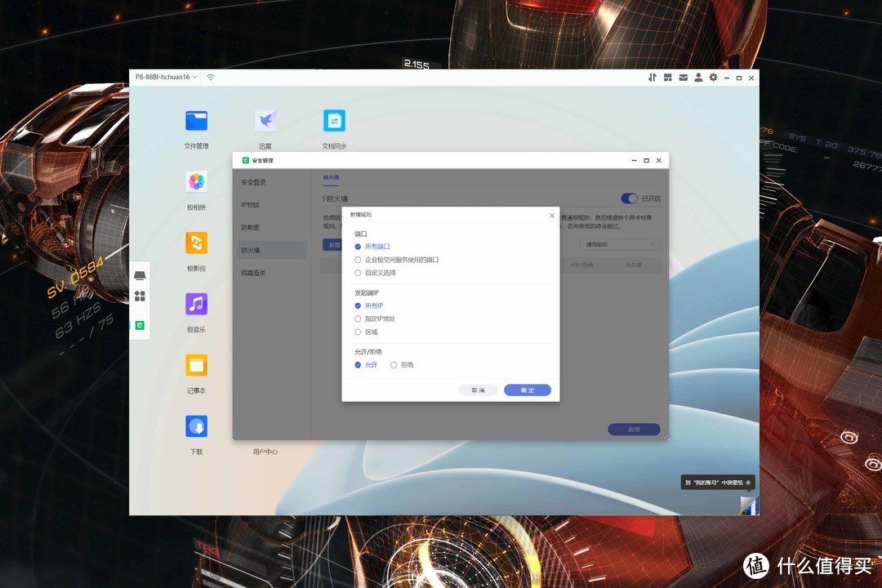Image resolution: width=882 pixels, height=588 pixels.
Task: Choose the 指定IP地址 radio option
Action: pyautogui.click(x=358, y=318)
